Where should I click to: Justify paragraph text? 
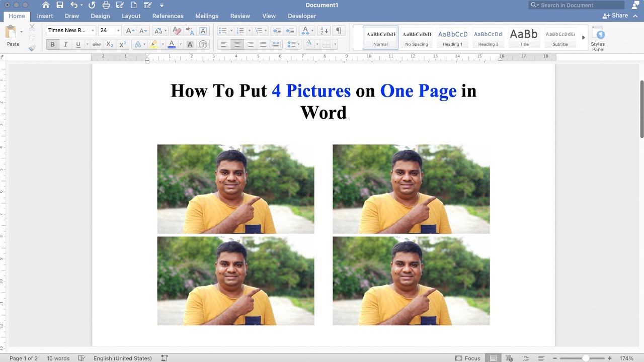point(263,45)
